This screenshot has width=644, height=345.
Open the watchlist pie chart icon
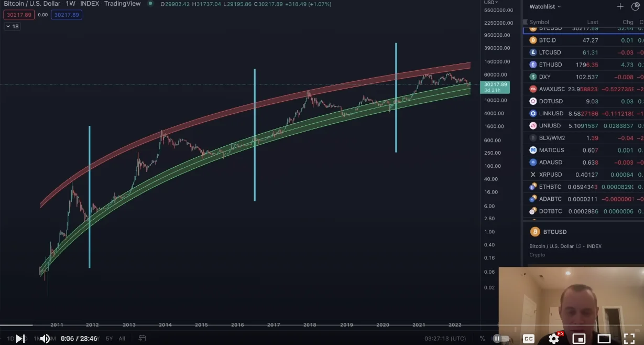tap(636, 6)
